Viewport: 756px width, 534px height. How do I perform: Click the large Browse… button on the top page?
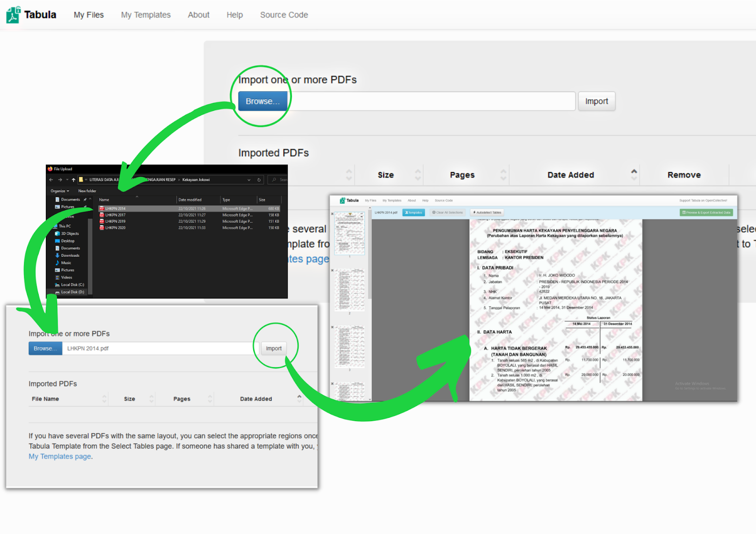pyautogui.click(x=263, y=101)
